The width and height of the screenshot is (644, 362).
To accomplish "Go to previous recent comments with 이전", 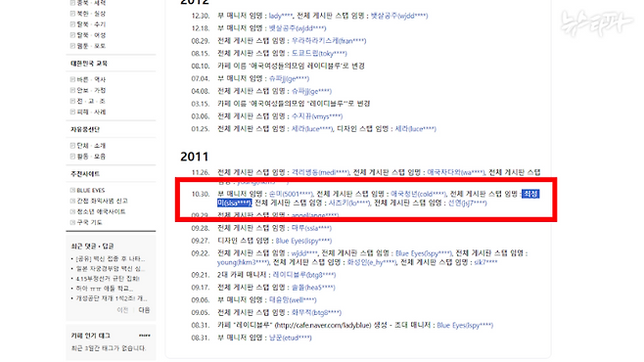I will tap(122, 310).
